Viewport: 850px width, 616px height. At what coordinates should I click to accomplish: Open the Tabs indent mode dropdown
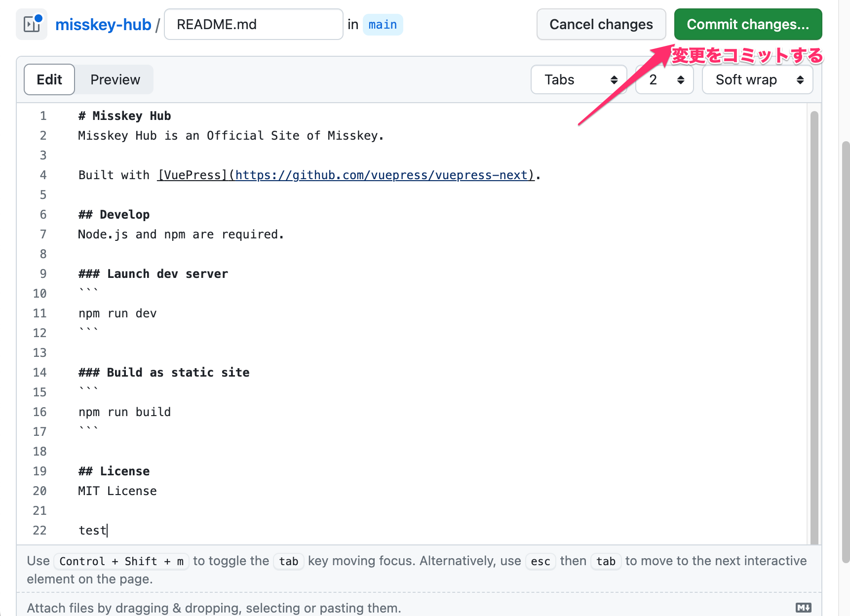[x=579, y=79]
